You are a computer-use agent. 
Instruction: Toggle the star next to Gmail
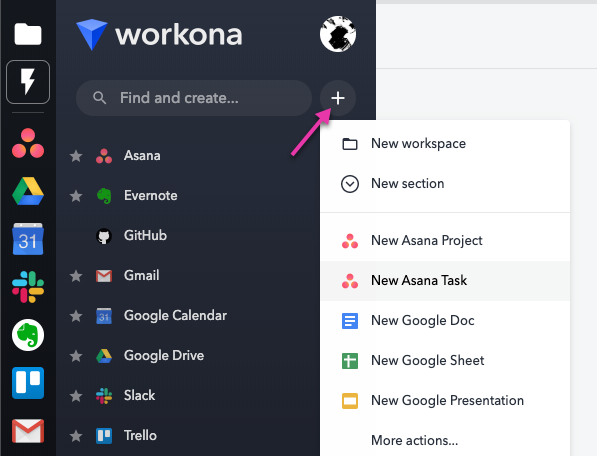point(76,276)
